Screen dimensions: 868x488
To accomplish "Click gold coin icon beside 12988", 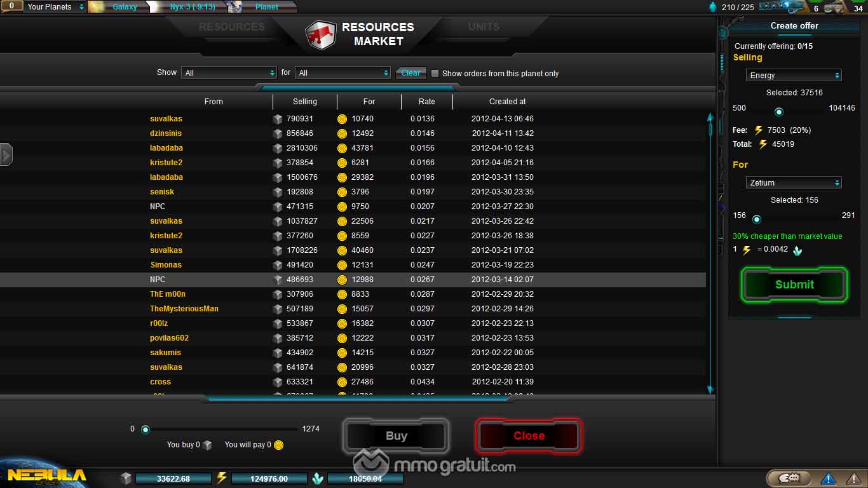I will (342, 280).
